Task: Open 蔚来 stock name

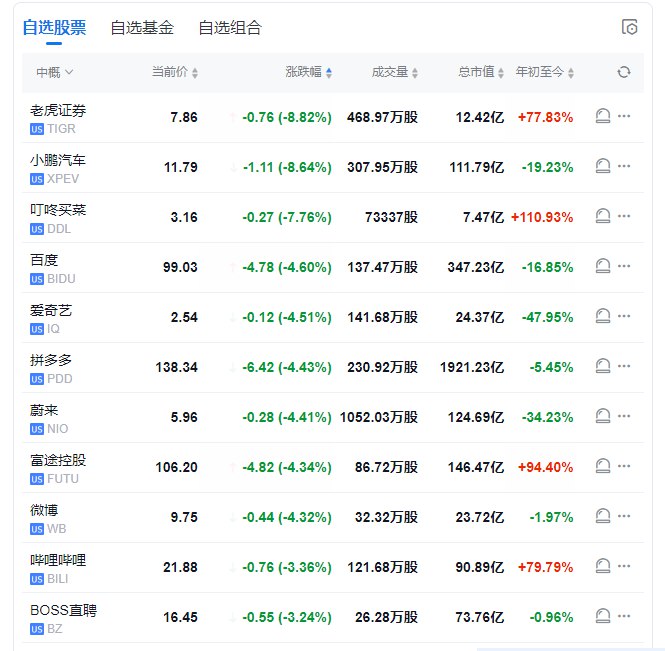Action: [44, 411]
